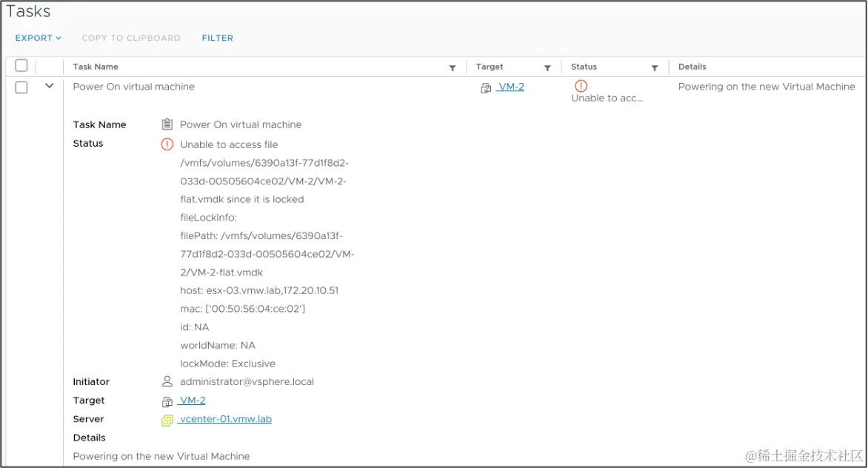
Task: Open vcenter-01.vmw.lab server link
Action: coord(226,419)
